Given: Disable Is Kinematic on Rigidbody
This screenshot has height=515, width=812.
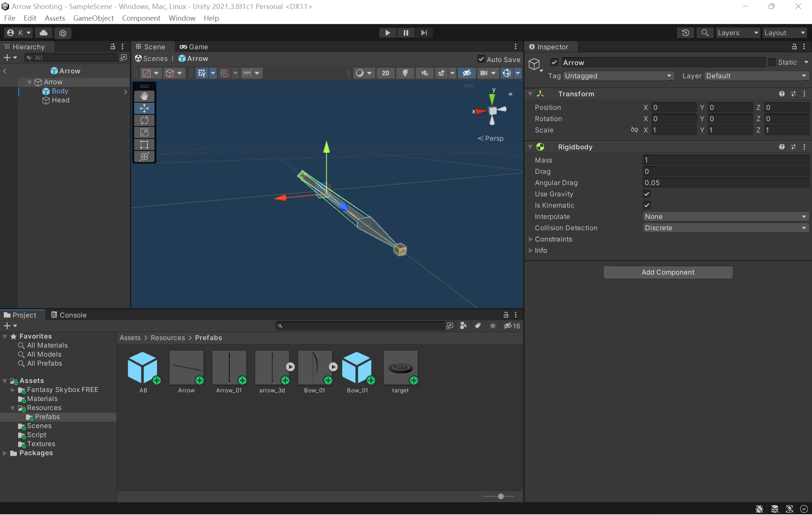Looking at the screenshot, I should click(646, 205).
